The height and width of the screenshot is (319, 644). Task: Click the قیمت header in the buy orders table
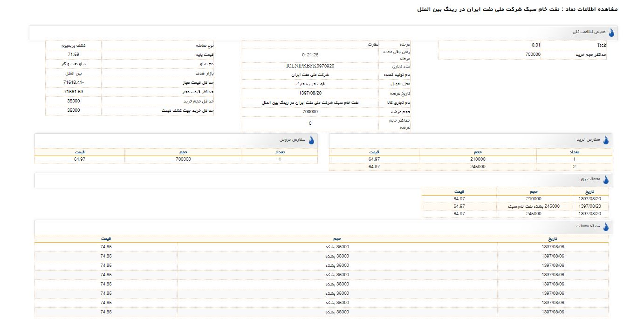[374, 152]
